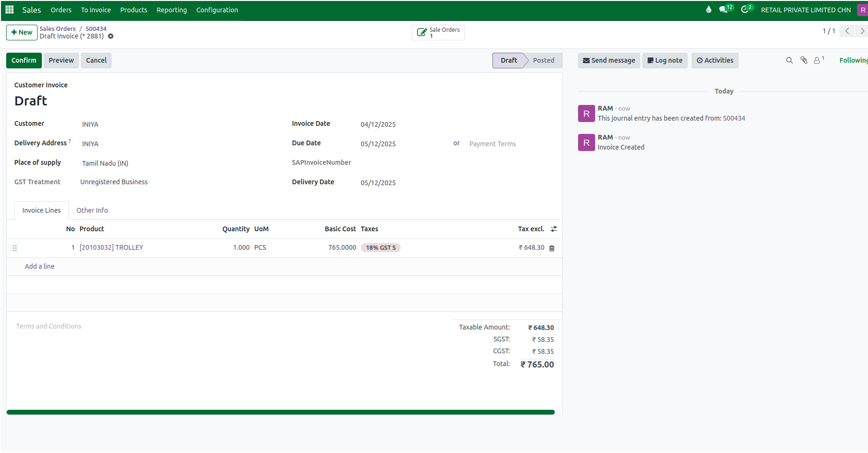Image resolution: width=868 pixels, height=453 pixels.
Task: Go to next record with right chevron
Action: (862, 31)
